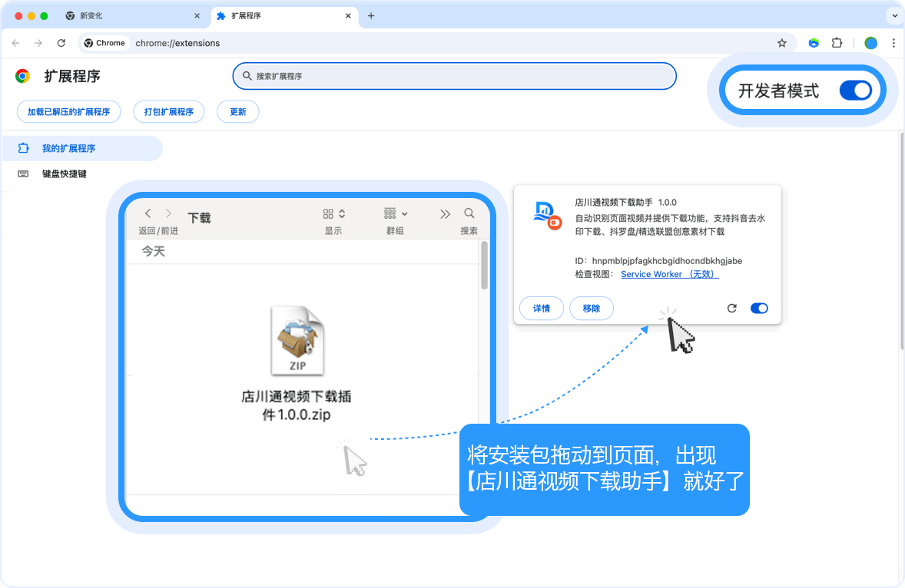Click the 更新 button

(238, 112)
